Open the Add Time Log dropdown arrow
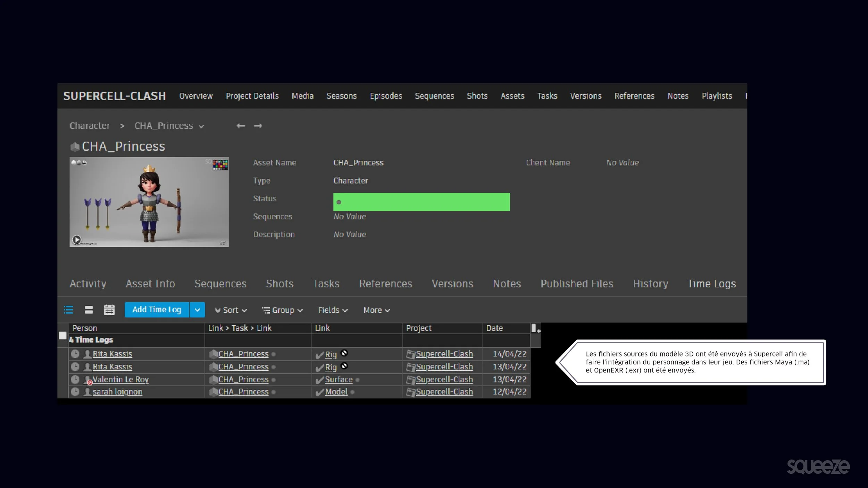Screen dimensions: 868x488 point(197,310)
